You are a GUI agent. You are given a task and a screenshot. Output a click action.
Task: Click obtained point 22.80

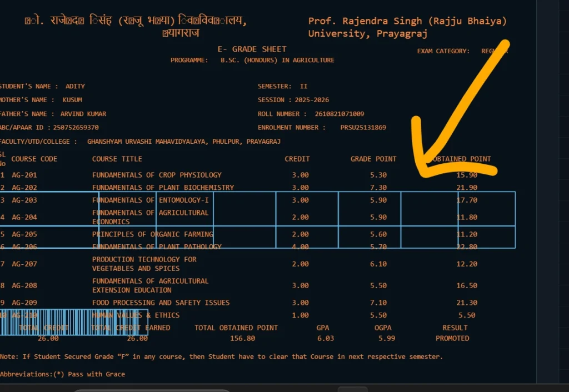click(x=467, y=247)
